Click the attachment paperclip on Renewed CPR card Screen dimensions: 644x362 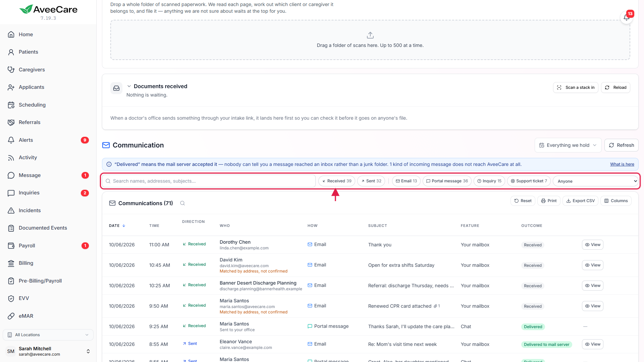(435, 306)
